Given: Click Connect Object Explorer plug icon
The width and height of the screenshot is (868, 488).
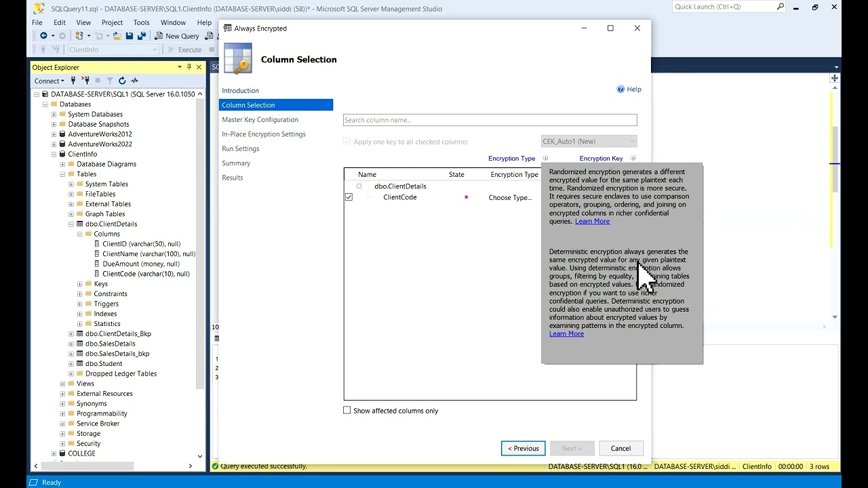Looking at the screenshot, I should pyautogui.click(x=73, y=81).
